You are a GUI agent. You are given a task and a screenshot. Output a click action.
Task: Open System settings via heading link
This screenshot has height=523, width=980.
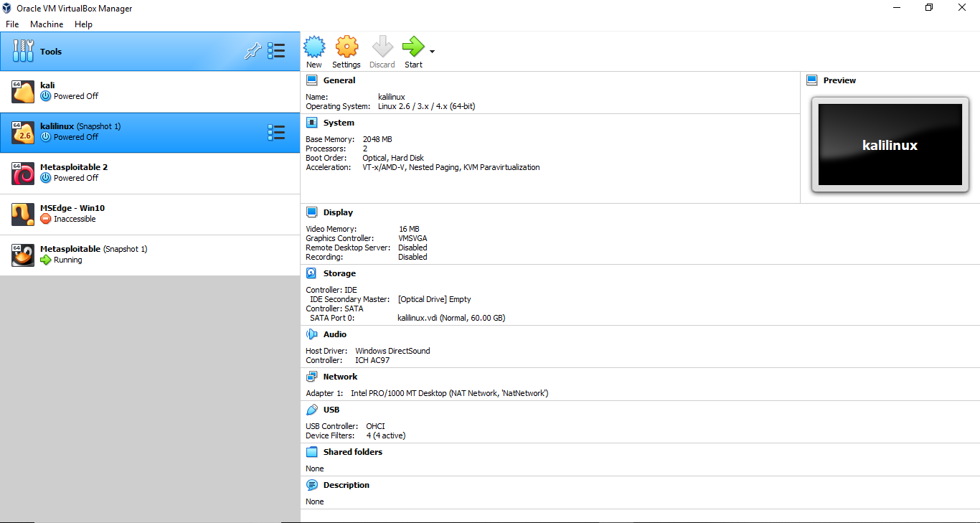coord(339,123)
